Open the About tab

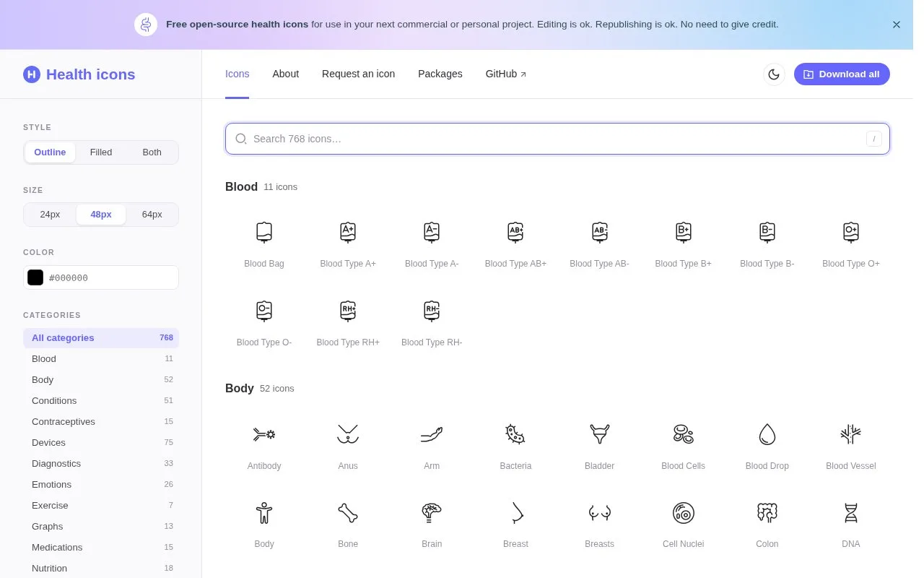point(286,74)
